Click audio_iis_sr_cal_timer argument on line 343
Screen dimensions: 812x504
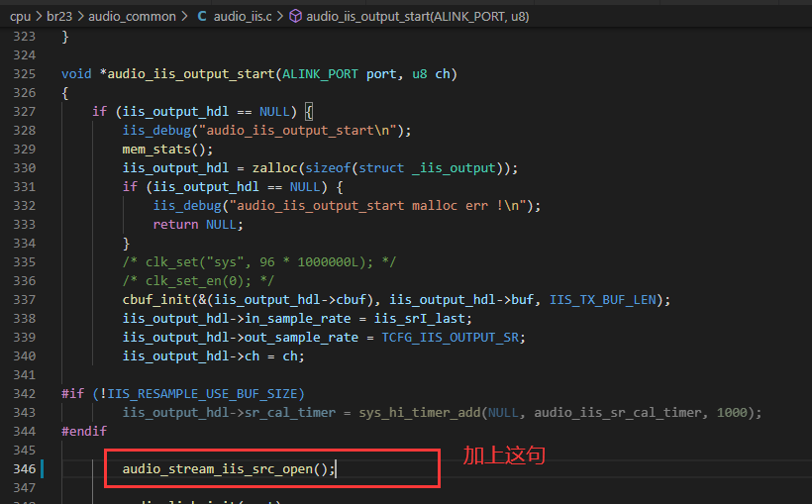618,413
